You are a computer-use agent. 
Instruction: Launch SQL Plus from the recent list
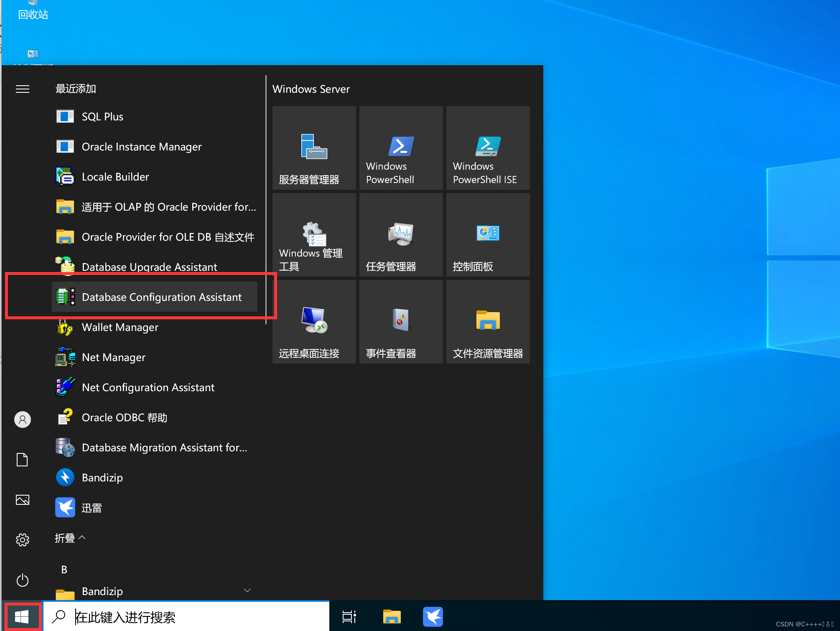pos(102,117)
